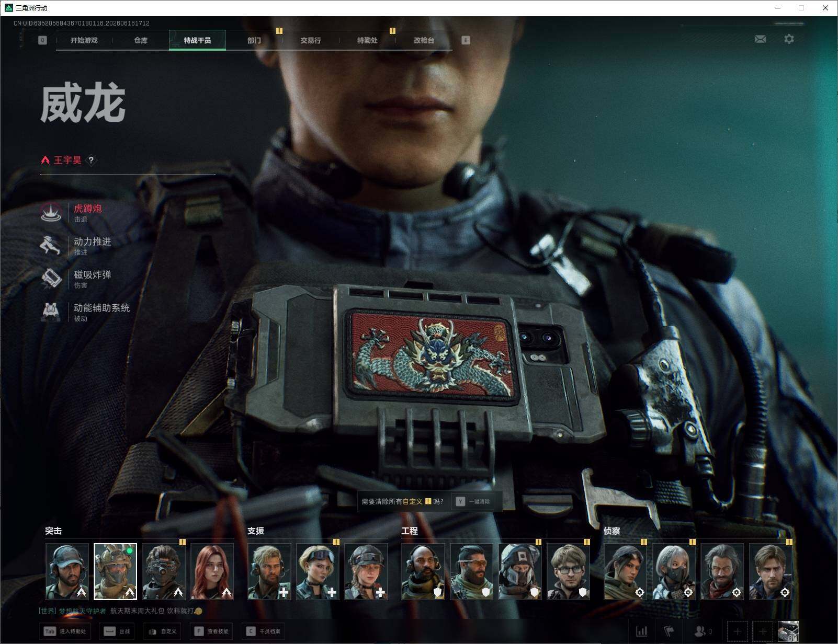The width and height of the screenshot is (838, 644).
Task: Select the brown-haired last 侦察 operator portrait
Action: [x=771, y=571]
